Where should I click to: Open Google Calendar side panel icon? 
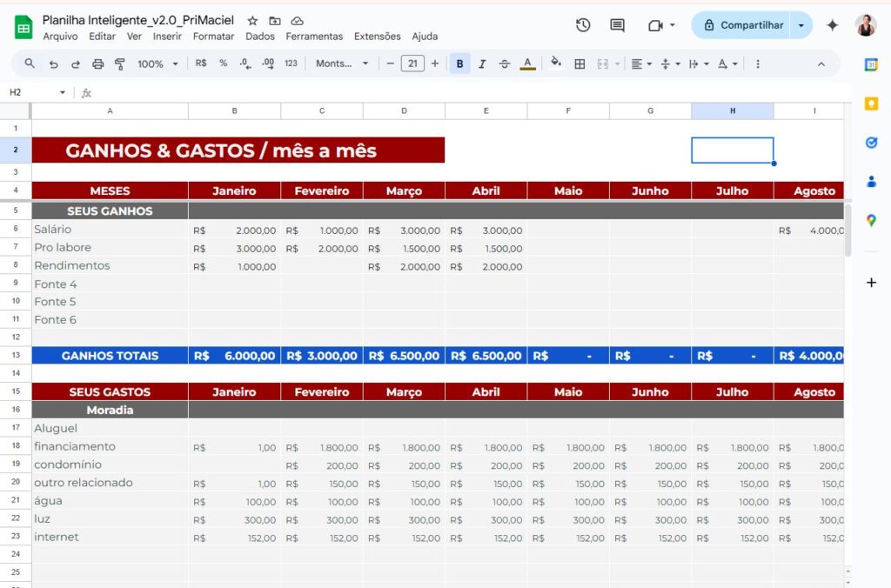tap(871, 64)
